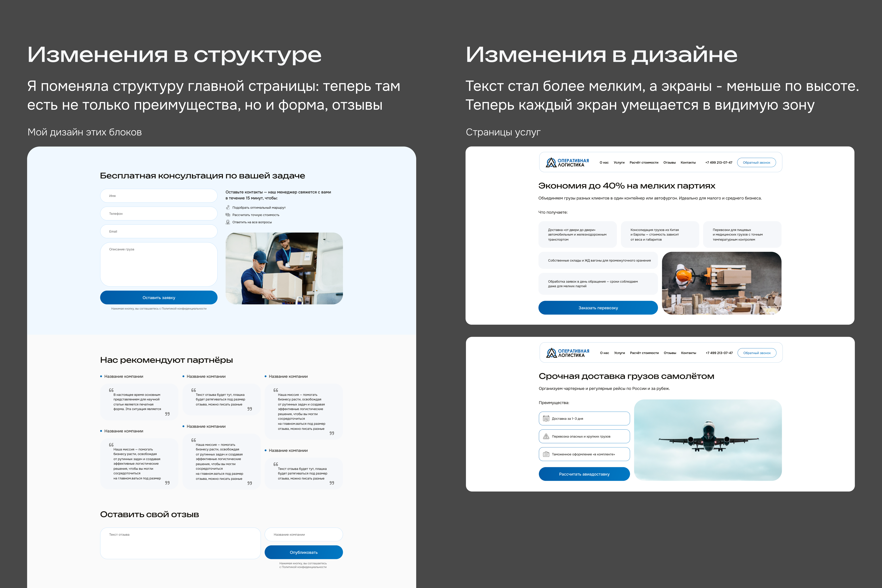Select the Таможенное оформление «в комплекте» item
The height and width of the screenshot is (588, 882).
point(584,454)
